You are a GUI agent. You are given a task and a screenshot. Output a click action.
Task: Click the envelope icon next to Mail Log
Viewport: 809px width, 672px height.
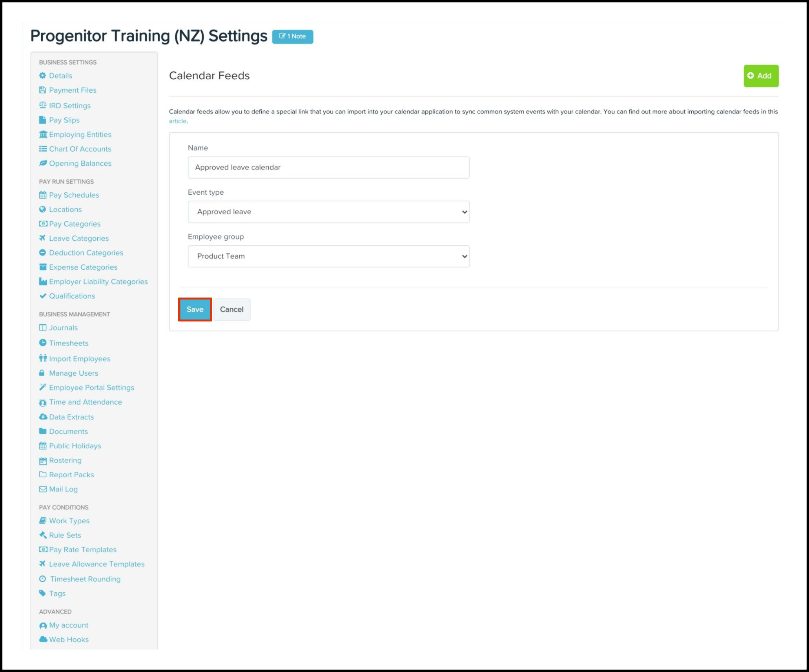coord(42,489)
